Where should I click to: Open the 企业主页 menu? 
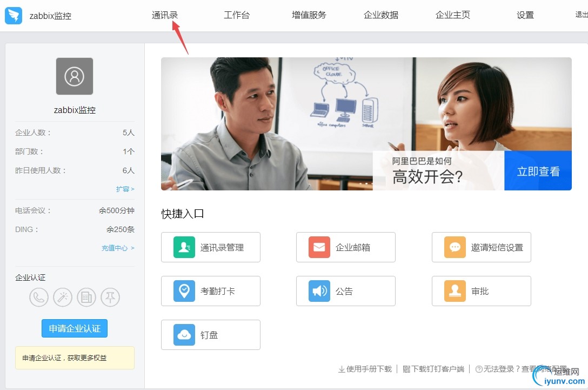point(453,15)
